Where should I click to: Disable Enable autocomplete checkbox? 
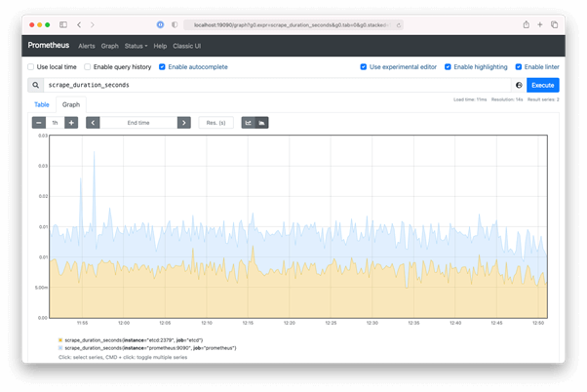pyautogui.click(x=162, y=67)
